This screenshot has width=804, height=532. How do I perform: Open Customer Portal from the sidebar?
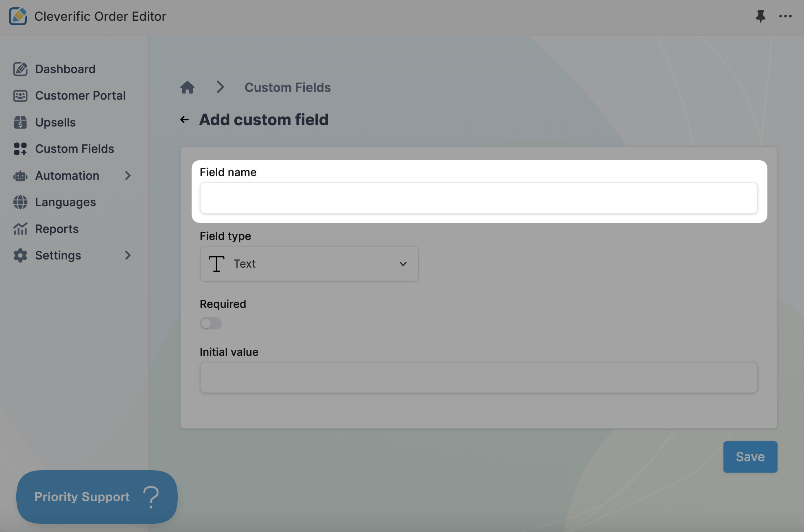coord(80,96)
